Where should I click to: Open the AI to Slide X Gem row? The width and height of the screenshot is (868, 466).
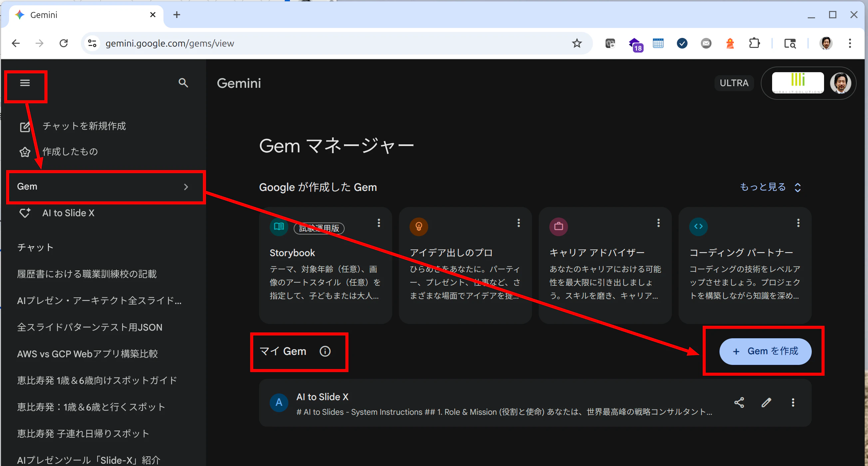coord(535,403)
